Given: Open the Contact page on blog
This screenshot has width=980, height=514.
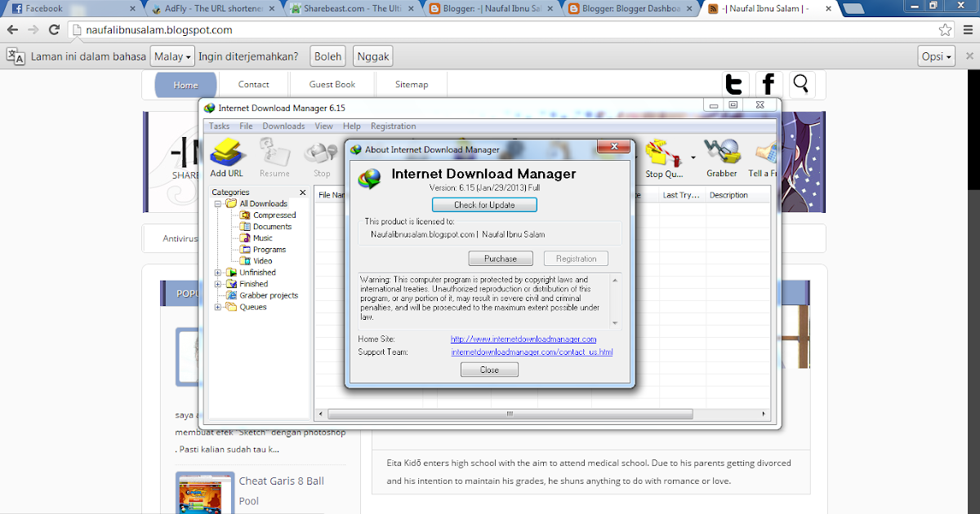Looking at the screenshot, I should 254,85.
